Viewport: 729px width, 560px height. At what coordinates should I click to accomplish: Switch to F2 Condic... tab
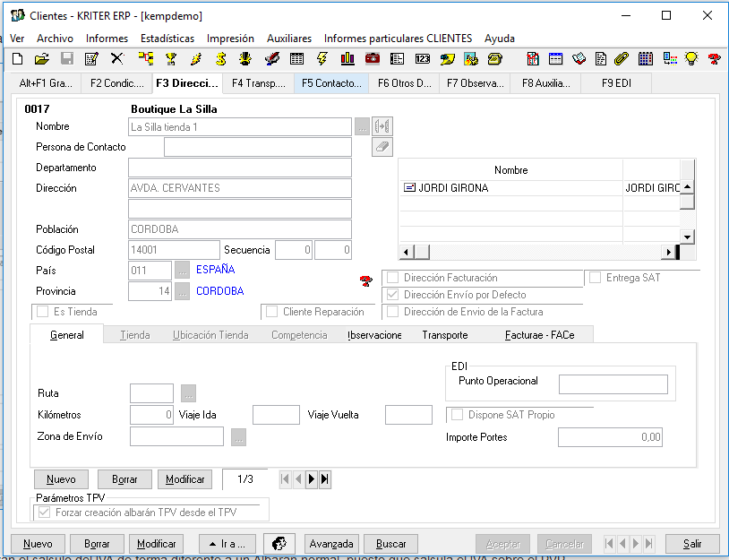pos(116,83)
